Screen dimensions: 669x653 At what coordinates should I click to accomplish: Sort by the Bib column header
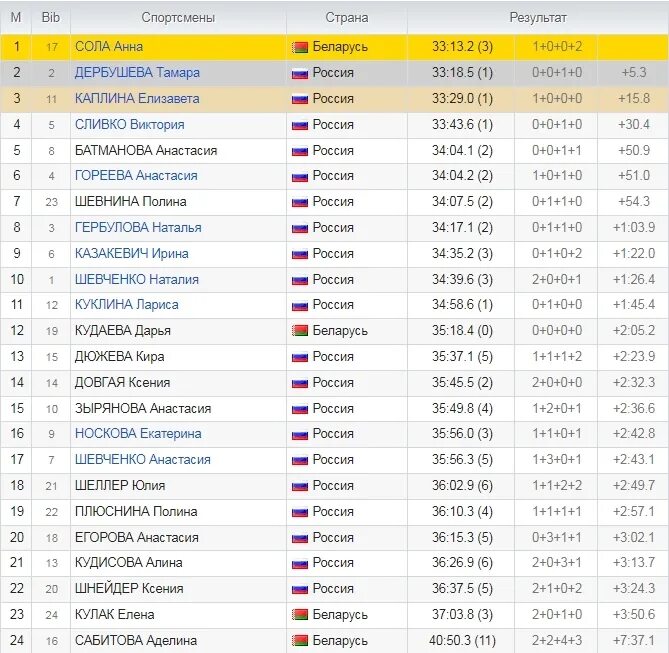(x=50, y=17)
